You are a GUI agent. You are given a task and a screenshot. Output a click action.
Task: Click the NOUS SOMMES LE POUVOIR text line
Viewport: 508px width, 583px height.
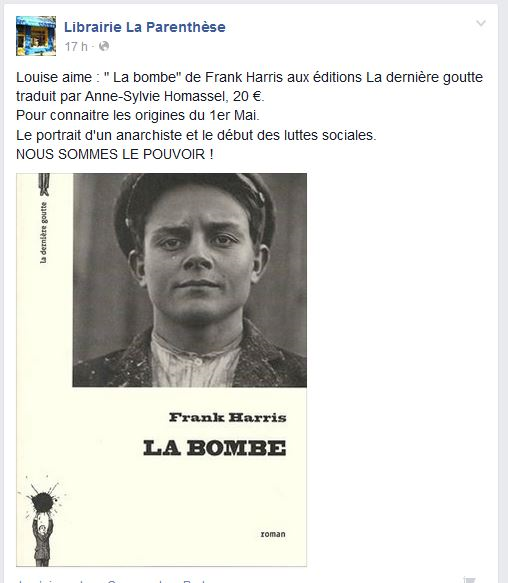(x=115, y=154)
